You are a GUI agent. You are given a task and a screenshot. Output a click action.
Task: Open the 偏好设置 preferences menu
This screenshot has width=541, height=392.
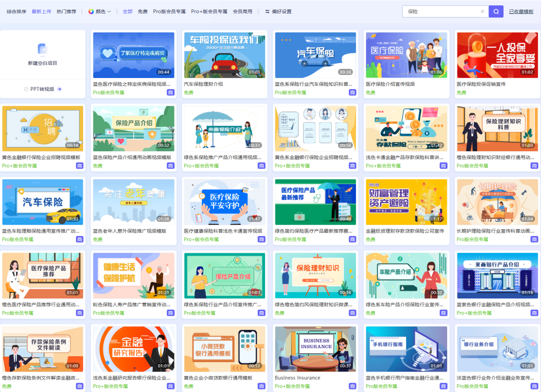click(281, 12)
